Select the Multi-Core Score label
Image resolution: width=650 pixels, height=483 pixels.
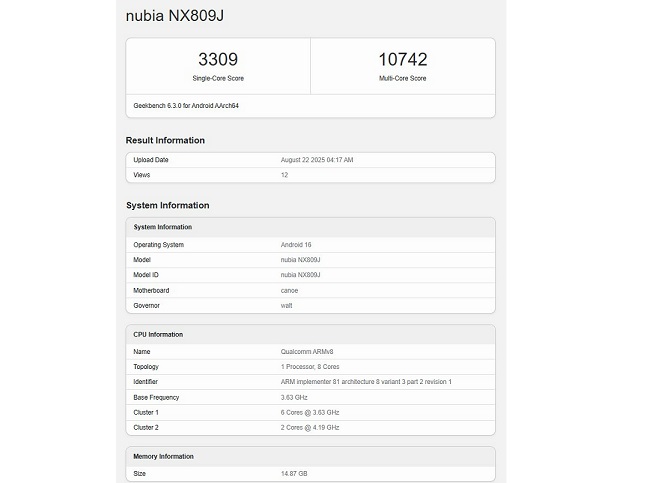[403, 78]
